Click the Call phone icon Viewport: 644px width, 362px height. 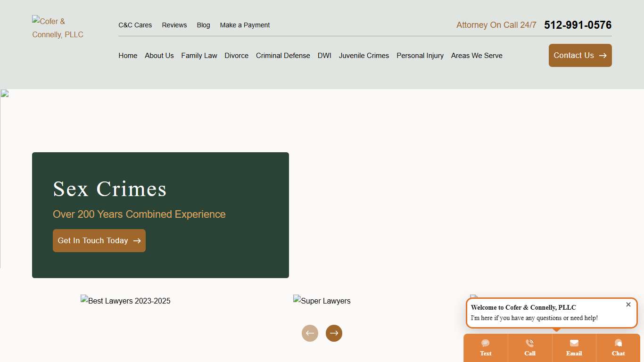point(530,343)
